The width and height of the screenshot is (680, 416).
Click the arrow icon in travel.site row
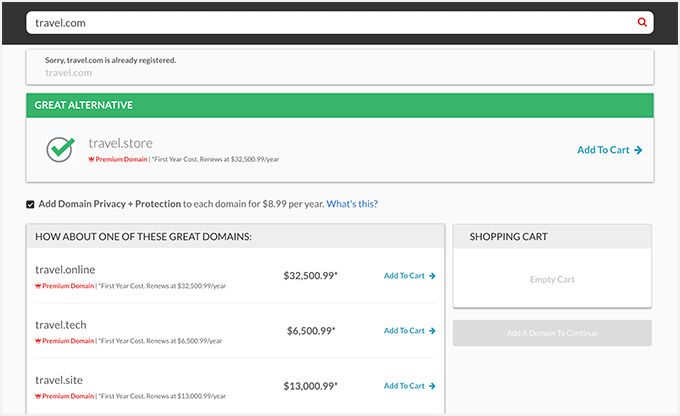click(432, 386)
